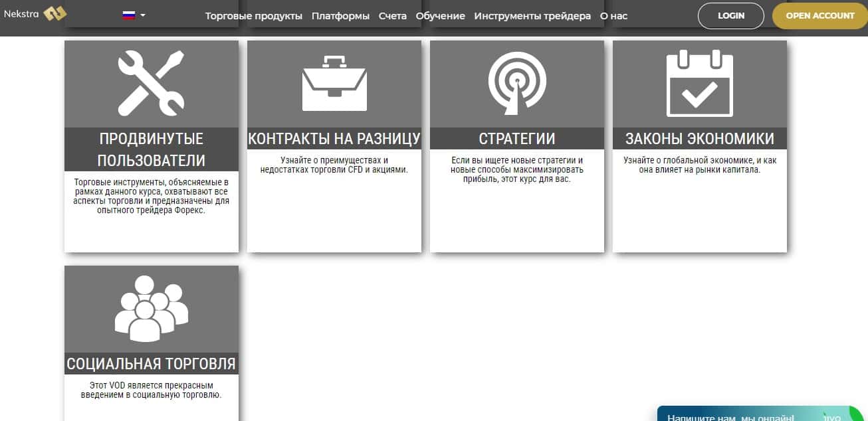Screen dimensions: 868x421
Task: Click the calendar checkmark icon
Action: [699, 84]
